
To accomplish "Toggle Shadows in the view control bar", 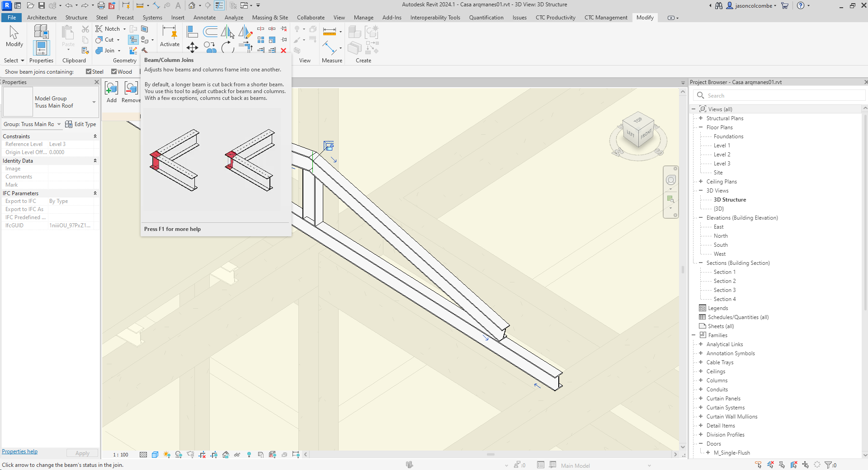I will [179, 455].
